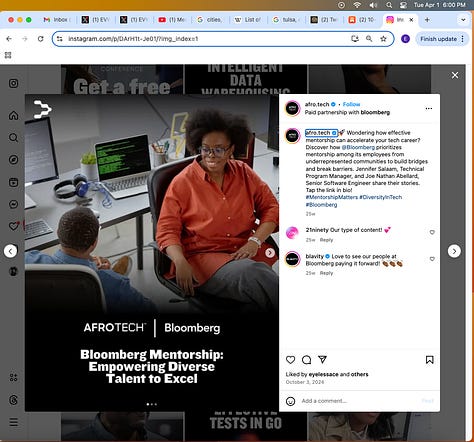474x442 pixels.
Task: Click Follow next to afro.tech
Action: point(351,104)
